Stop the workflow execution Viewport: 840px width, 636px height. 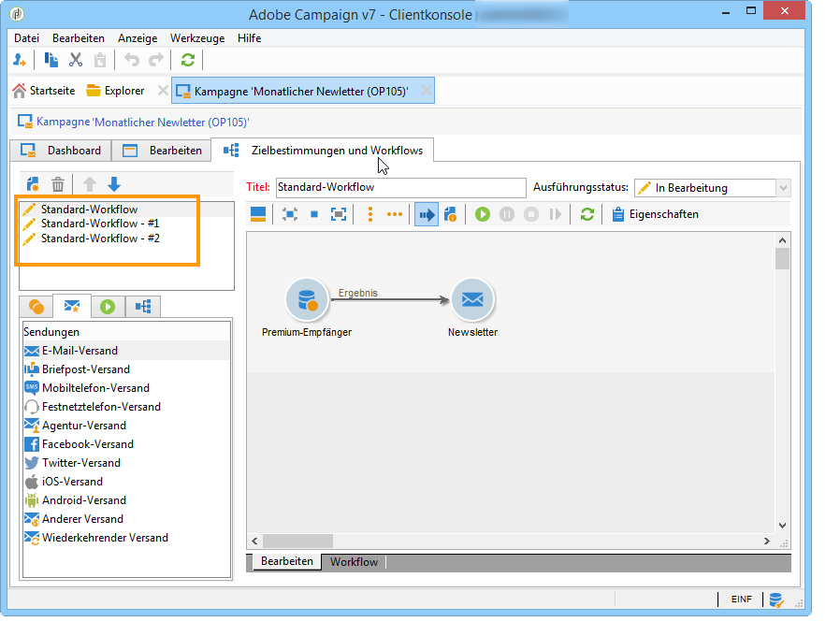531,214
